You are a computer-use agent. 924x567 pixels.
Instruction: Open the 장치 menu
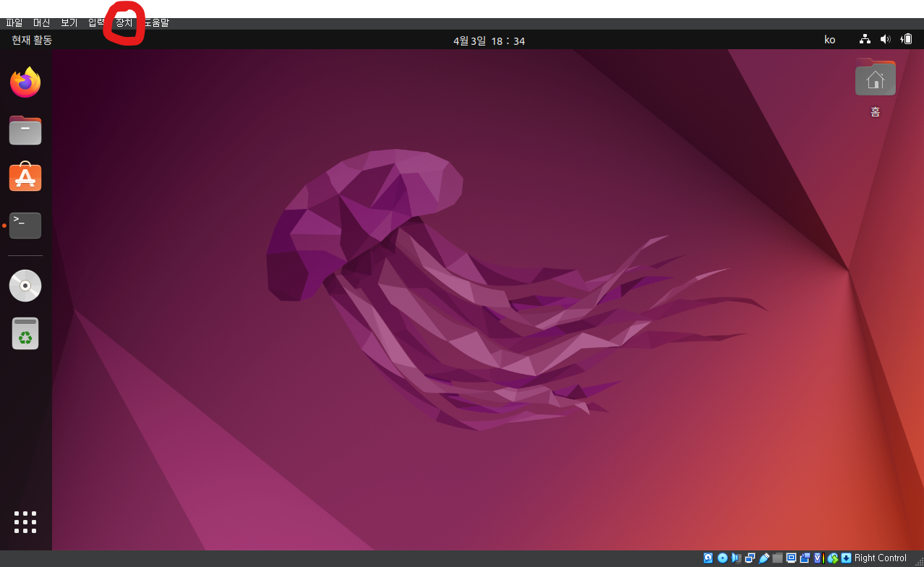[x=124, y=23]
